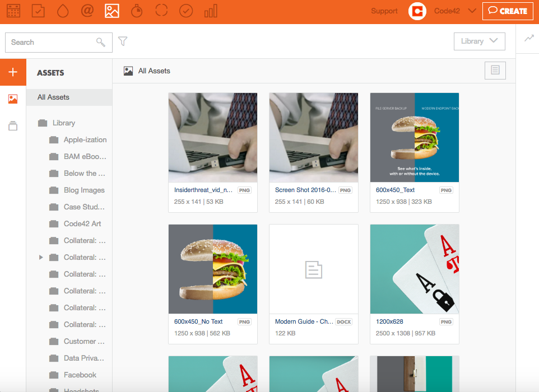This screenshot has height=392, width=539.
Task: Open the Apple-ization folder label
Action: click(85, 140)
